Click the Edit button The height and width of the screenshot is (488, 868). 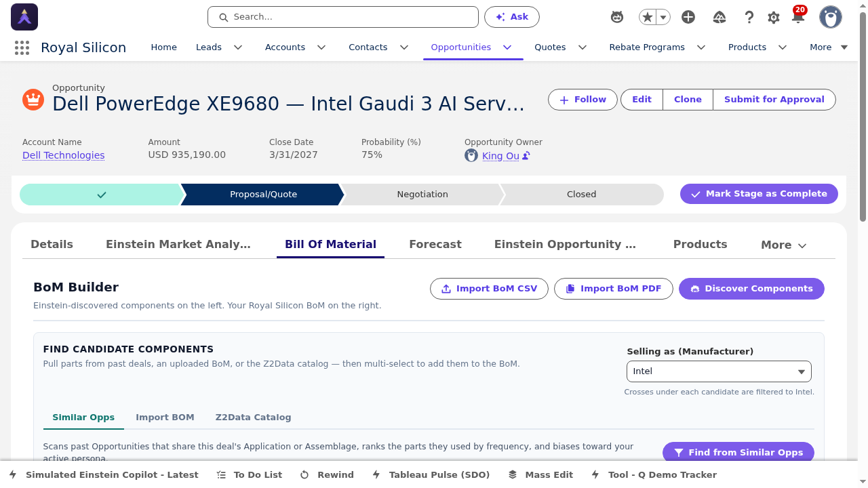(642, 100)
